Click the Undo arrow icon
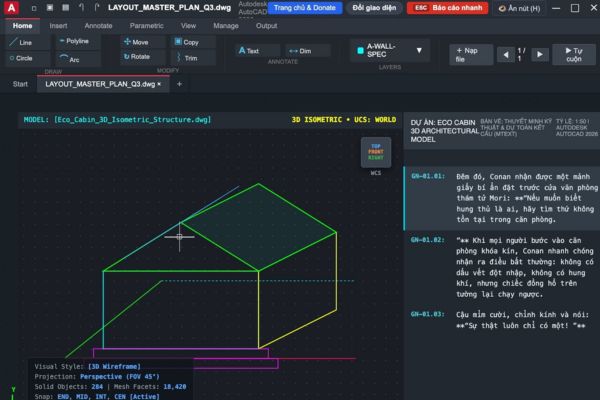Screen dimensions: 600x400 tap(81, 7)
